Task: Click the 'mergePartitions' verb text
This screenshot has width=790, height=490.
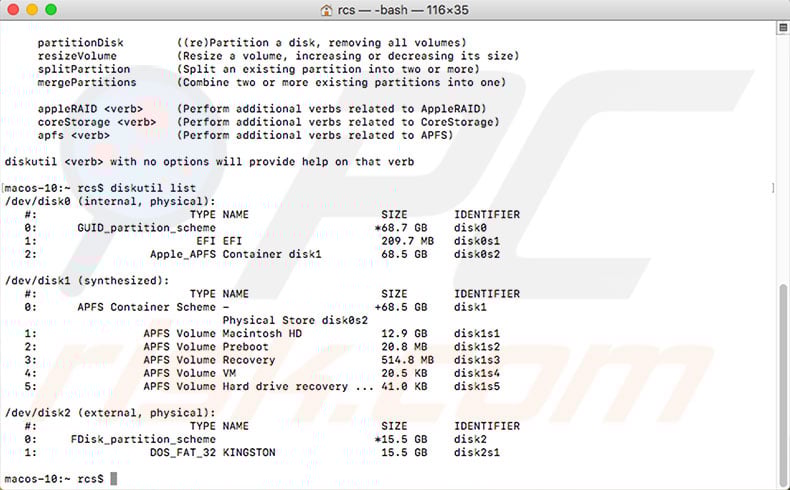Action: (87, 82)
